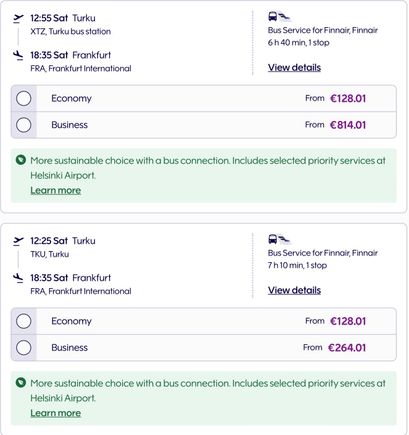The image size is (409, 435).
Task: Select Business €264.01 radio option
Action: (x=24, y=348)
